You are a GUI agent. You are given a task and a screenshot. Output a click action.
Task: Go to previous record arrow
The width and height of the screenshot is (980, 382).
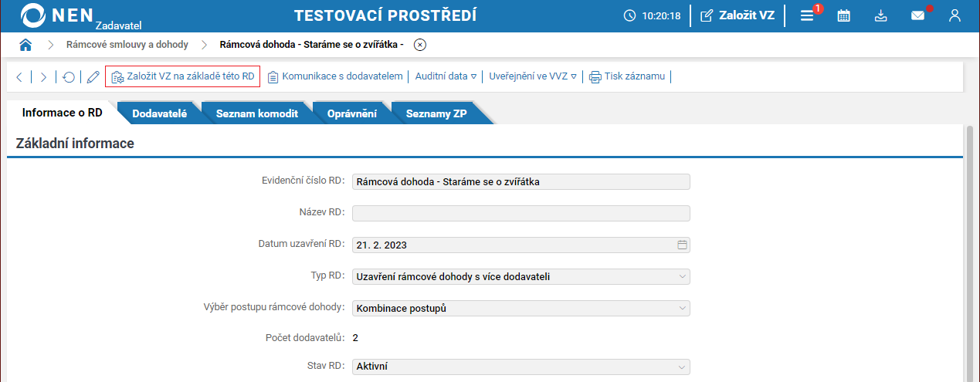(19, 76)
